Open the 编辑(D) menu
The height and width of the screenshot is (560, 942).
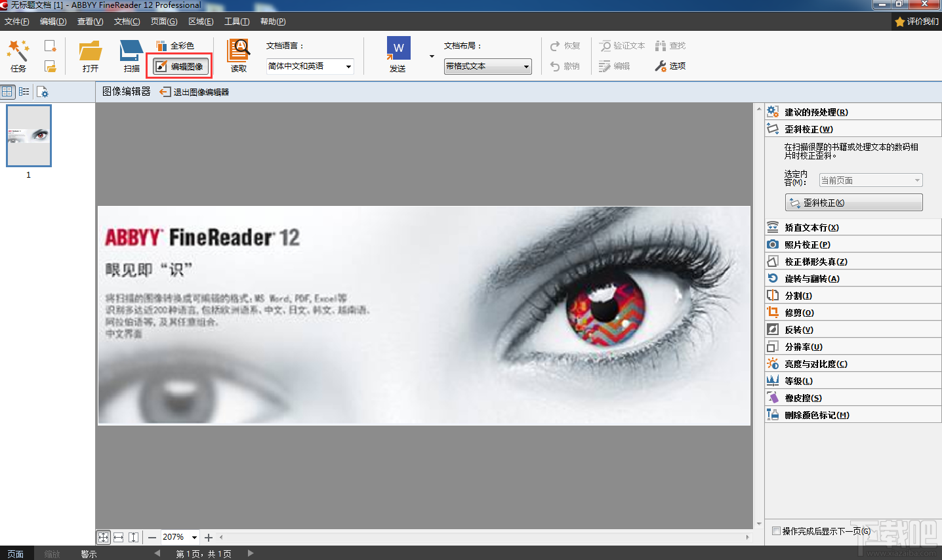(x=53, y=22)
